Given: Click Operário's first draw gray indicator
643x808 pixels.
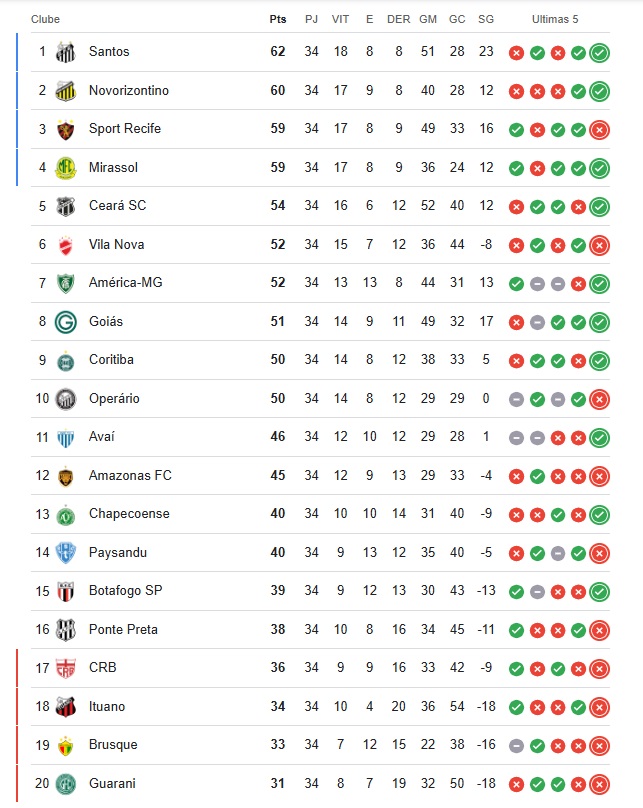Looking at the screenshot, I should tap(516, 399).
